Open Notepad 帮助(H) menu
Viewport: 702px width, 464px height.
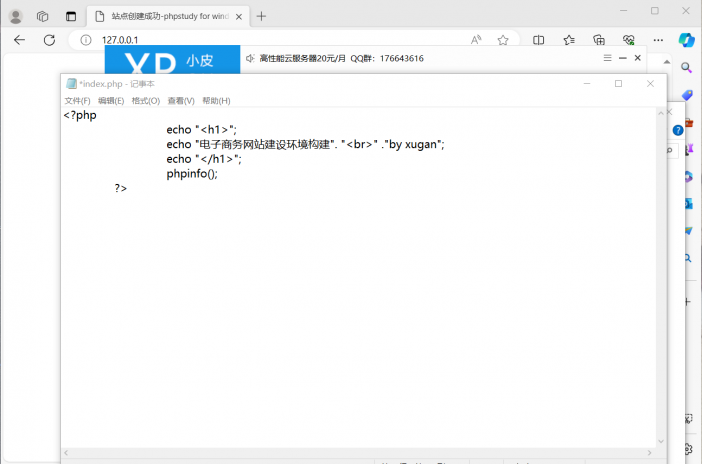click(x=216, y=101)
